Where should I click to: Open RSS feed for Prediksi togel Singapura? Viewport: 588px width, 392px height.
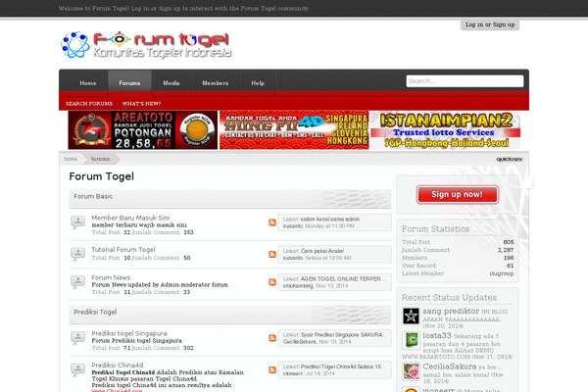coord(272,338)
